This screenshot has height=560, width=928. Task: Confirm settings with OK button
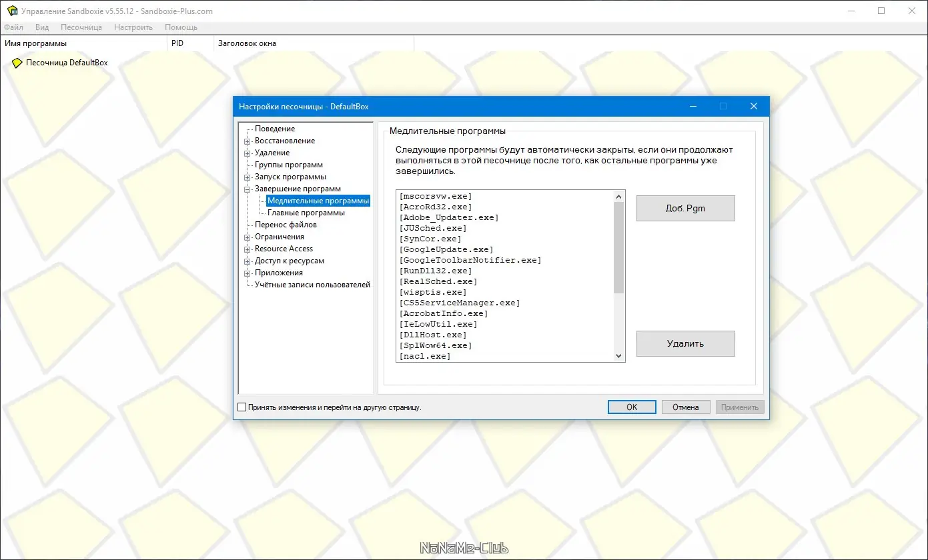pos(632,407)
